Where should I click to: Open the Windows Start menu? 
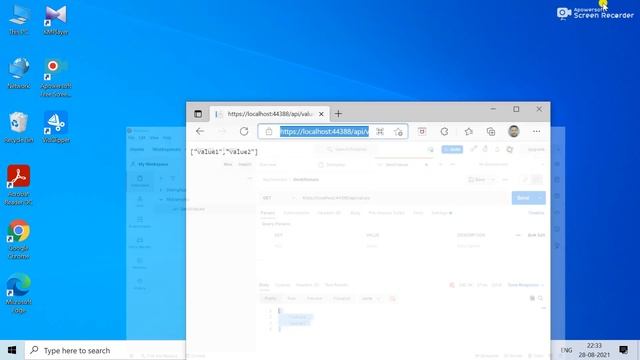pyautogui.click(x=12, y=350)
